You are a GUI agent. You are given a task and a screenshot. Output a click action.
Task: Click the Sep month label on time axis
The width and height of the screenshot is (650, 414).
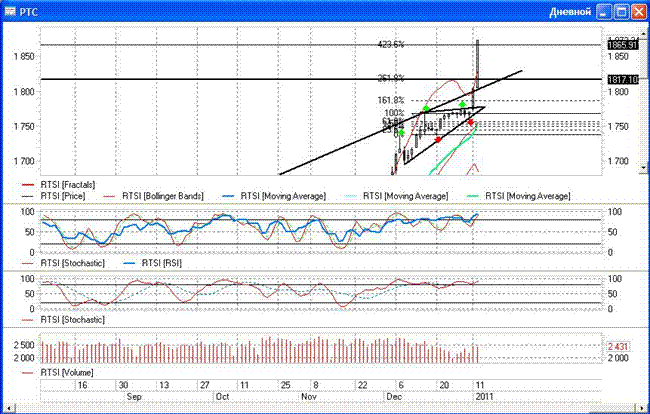tap(134, 397)
